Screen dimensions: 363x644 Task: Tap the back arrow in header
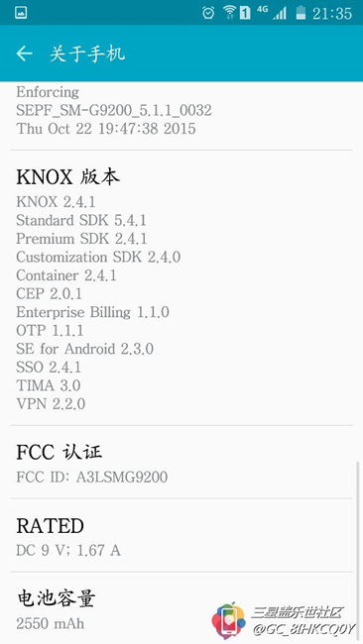tap(24, 54)
